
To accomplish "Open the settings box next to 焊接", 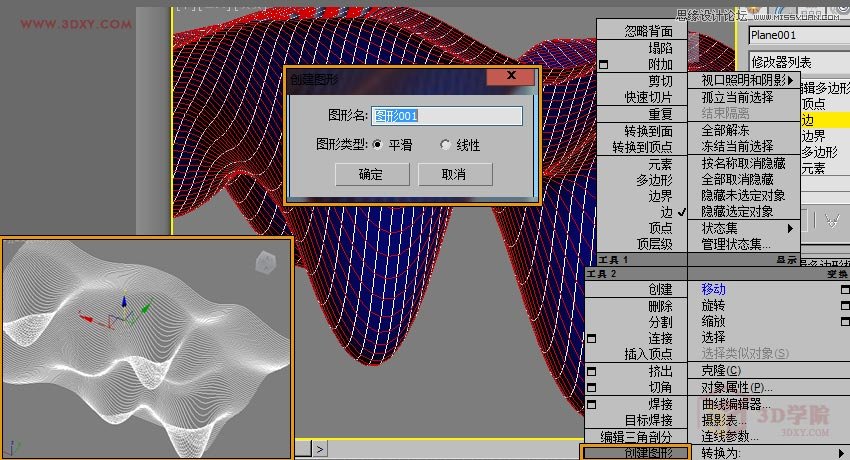I will pyautogui.click(x=592, y=405).
